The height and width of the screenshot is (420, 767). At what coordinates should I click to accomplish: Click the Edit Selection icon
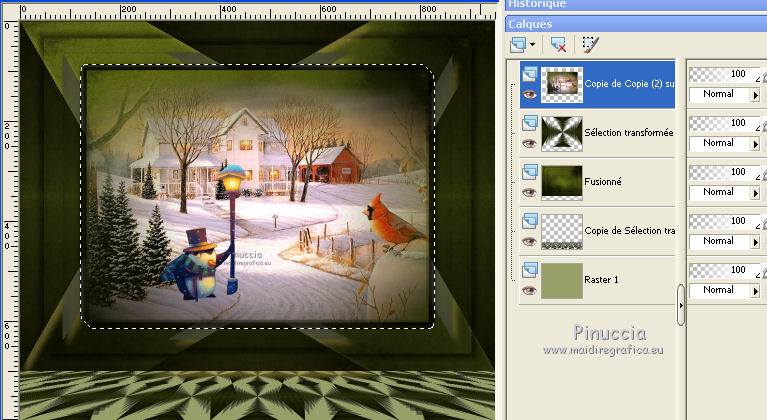click(x=590, y=44)
